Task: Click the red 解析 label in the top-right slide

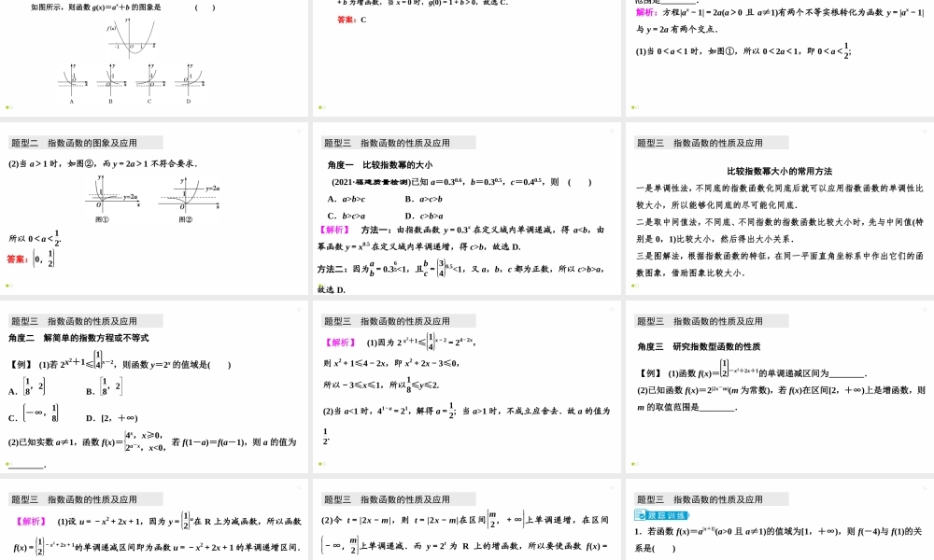Action: (x=646, y=12)
